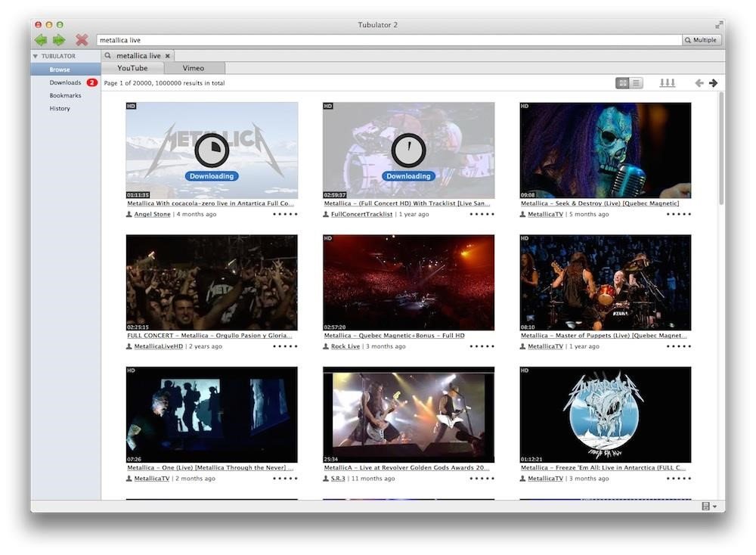Switch to the YouTube tab
This screenshot has width=756, height=555.
point(132,68)
